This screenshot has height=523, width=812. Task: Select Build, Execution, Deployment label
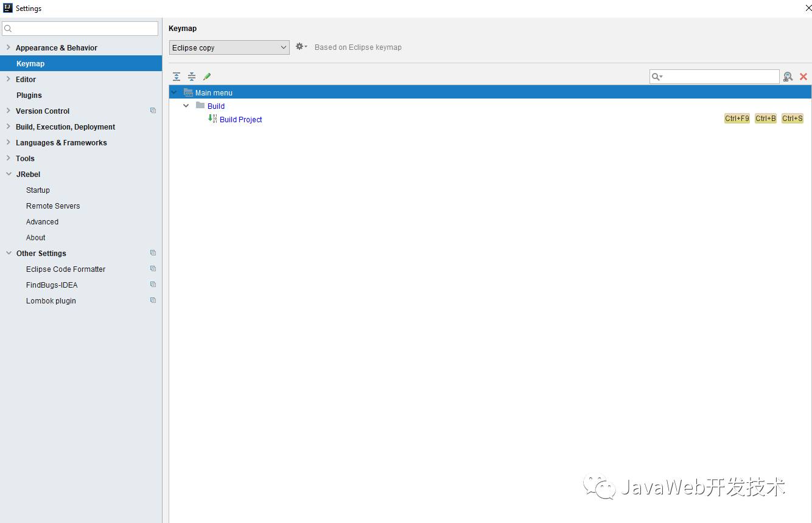[x=65, y=127]
